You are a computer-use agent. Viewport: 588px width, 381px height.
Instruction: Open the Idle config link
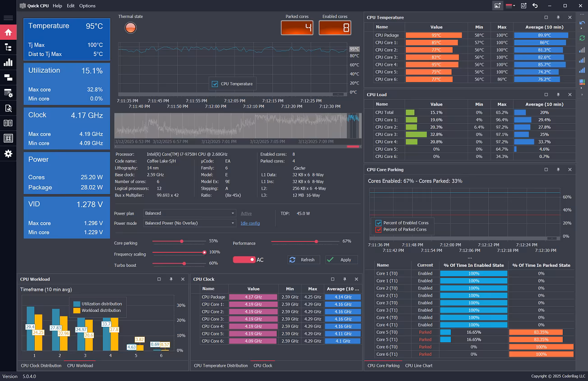(x=250, y=223)
